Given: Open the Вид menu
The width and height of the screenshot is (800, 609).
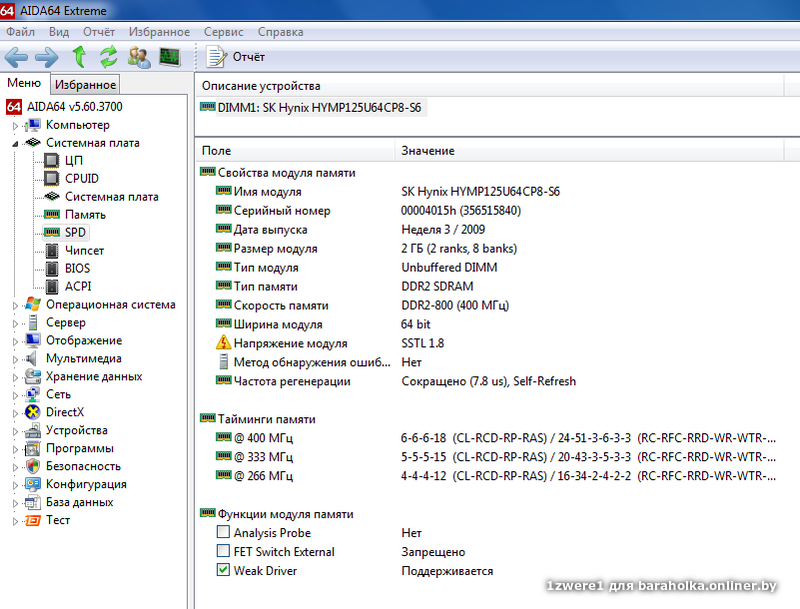Looking at the screenshot, I should click(x=59, y=32).
